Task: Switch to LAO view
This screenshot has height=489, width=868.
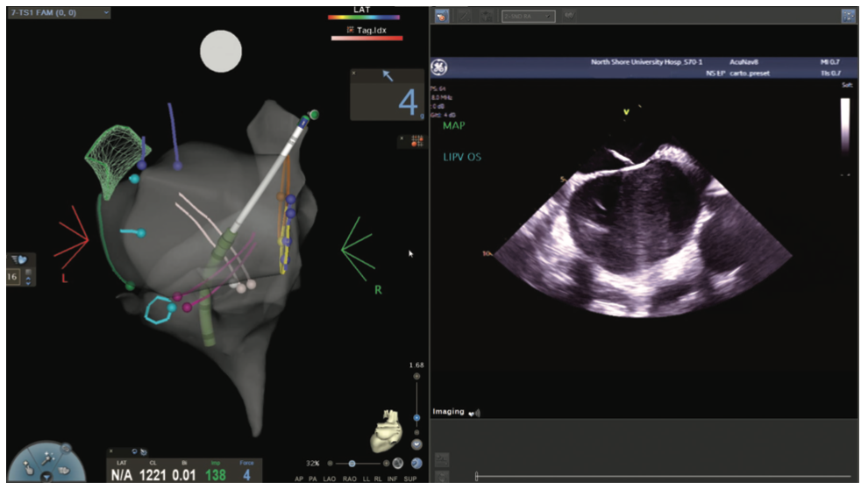Action: pos(330,479)
